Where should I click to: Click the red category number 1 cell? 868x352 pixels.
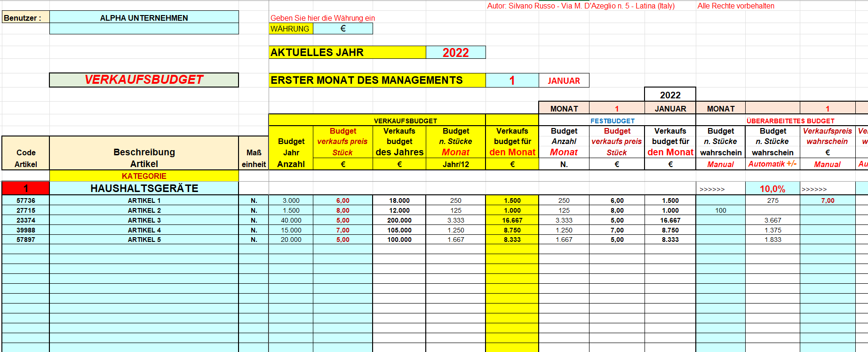point(26,188)
